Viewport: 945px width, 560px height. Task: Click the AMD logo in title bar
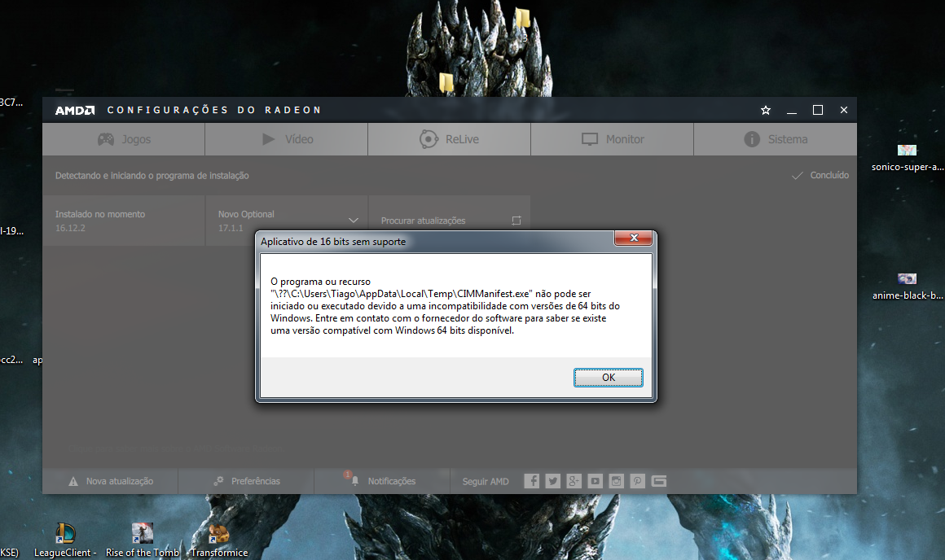click(x=75, y=110)
